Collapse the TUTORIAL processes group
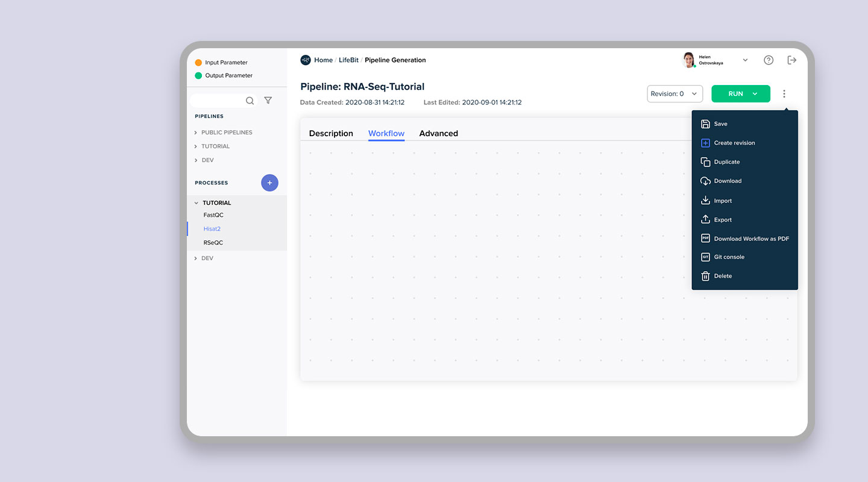 click(x=195, y=203)
